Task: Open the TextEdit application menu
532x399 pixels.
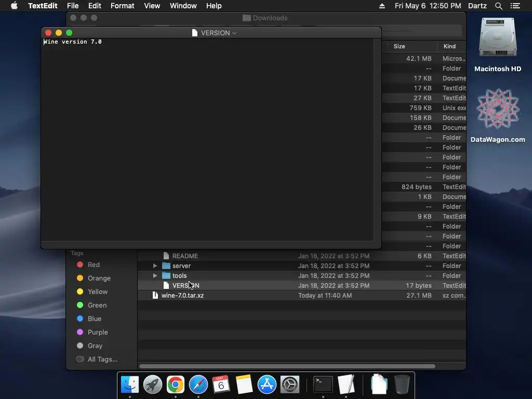Action: tap(43, 6)
